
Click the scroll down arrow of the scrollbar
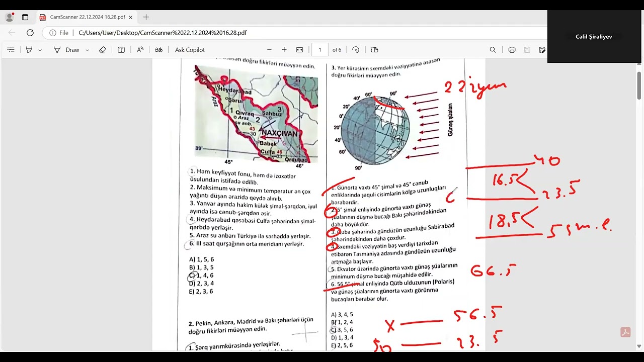(x=639, y=346)
